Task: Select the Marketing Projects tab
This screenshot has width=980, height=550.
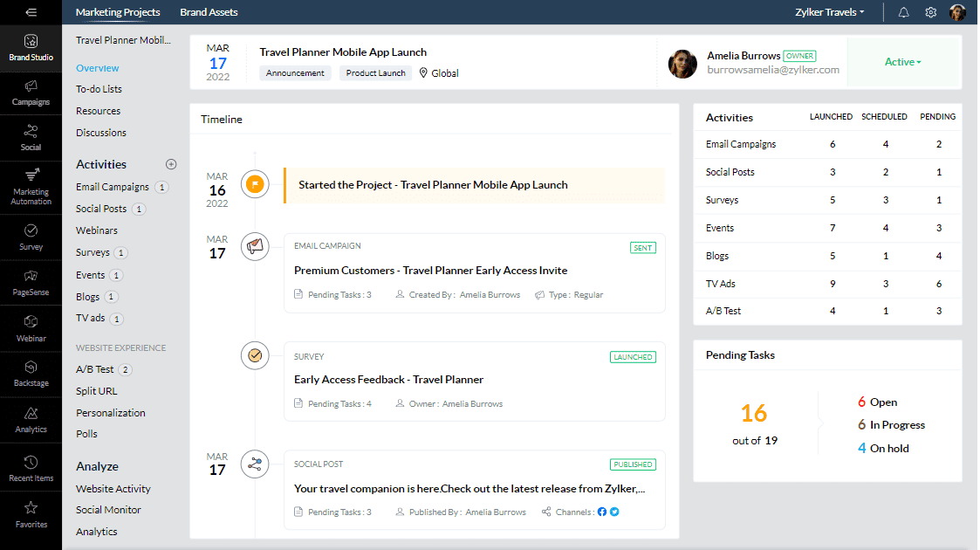Action: coord(118,12)
